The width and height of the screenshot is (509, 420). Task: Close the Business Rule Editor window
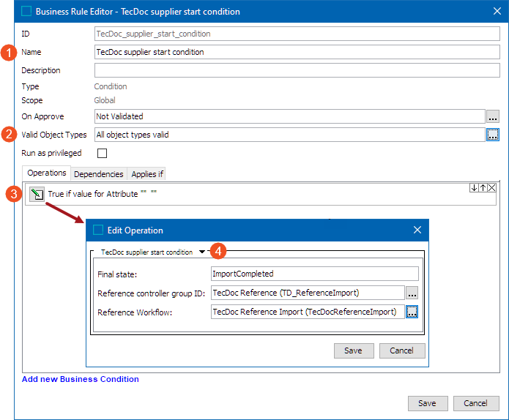click(x=497, y=12)
